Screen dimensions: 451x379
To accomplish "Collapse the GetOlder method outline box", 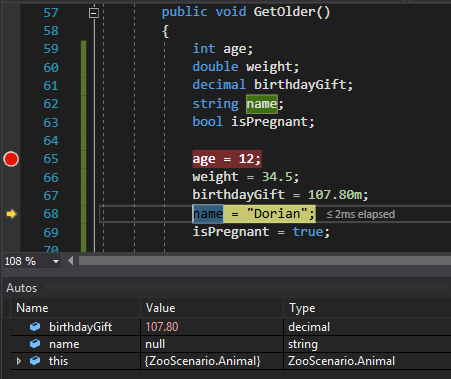I will pos(94,13).
